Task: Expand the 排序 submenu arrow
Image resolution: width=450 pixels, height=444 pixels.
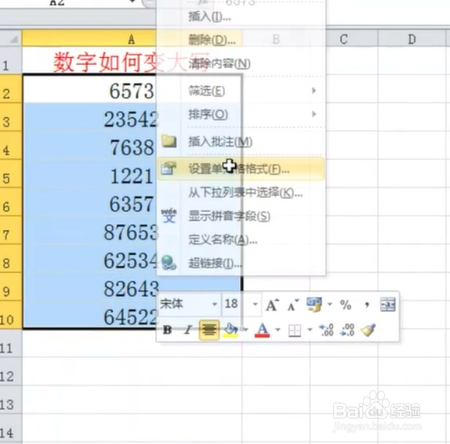Action: point(314,114)
